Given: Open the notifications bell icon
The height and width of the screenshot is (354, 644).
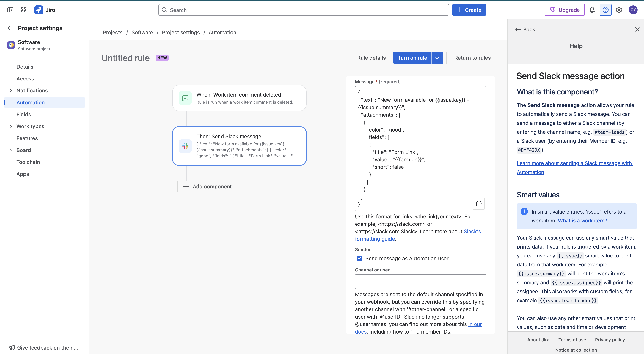Looking at the screenshot, I should click(592, 10).
